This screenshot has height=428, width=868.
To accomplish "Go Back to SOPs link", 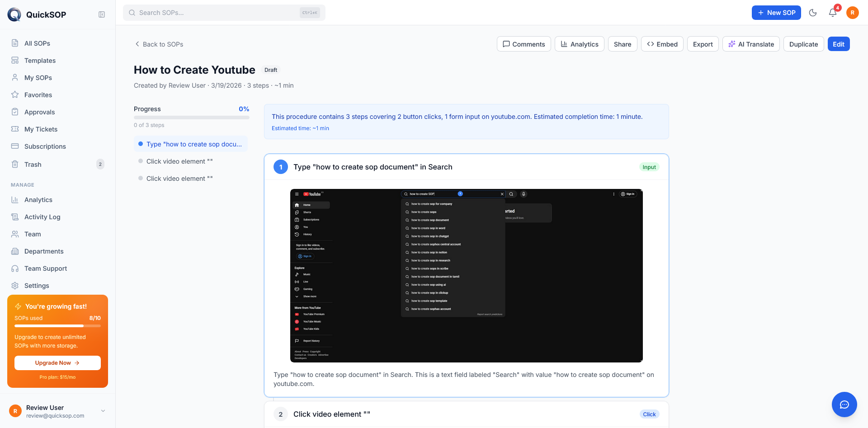I will 159,44.
